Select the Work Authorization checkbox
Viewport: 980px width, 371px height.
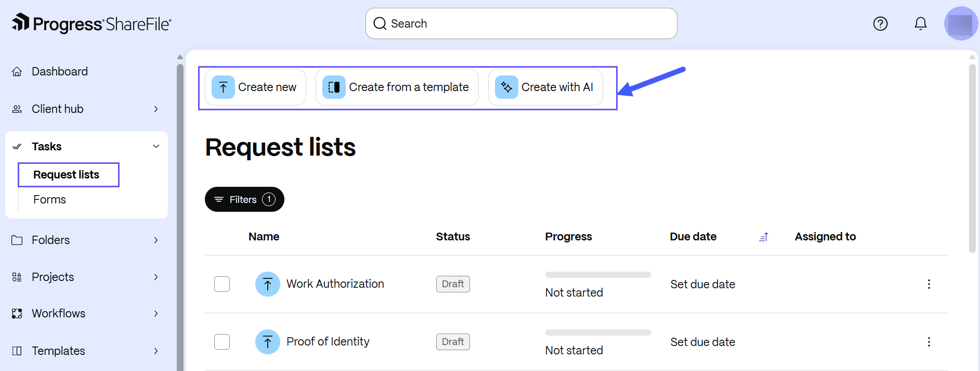222,284
